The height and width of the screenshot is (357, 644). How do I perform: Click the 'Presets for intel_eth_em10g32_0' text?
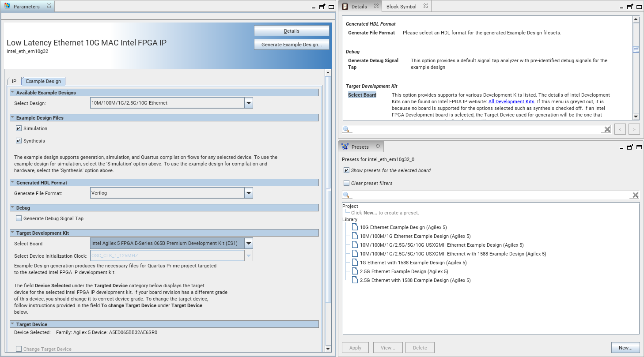pyautogui.click(x=379, y=159)
